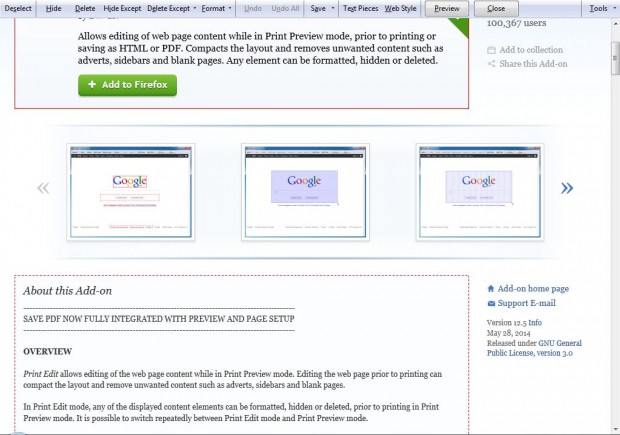Click the Undo toolbar button
The image size is (620, 435).
click(x=253, y=8)
